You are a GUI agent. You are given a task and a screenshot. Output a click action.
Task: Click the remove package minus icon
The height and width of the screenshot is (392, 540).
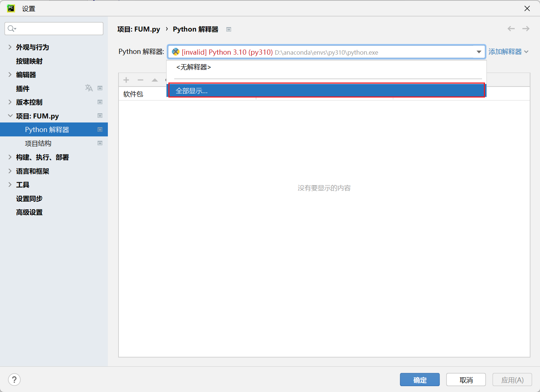(x=141, y=80)
